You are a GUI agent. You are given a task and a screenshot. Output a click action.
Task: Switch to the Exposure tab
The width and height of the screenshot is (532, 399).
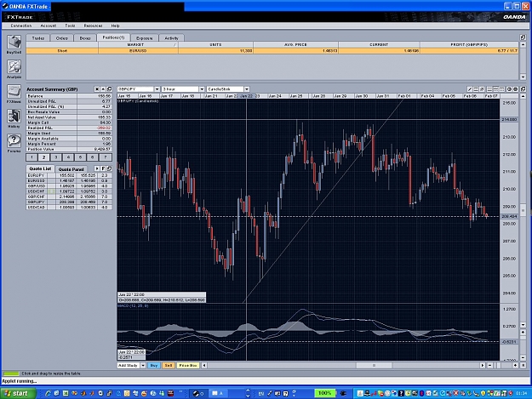pyautogui.click(x=144, y=38)
